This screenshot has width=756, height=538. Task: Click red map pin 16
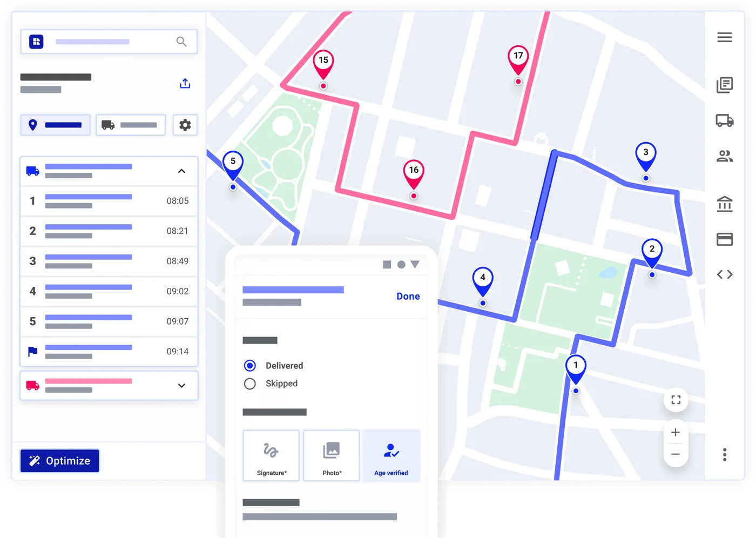414,174
